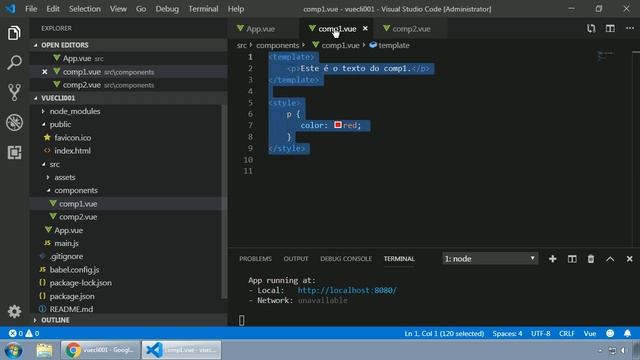The width and height of the screenshot is (640, 360).
Task: Open the Terminal menu
Action: click(203, 9)
